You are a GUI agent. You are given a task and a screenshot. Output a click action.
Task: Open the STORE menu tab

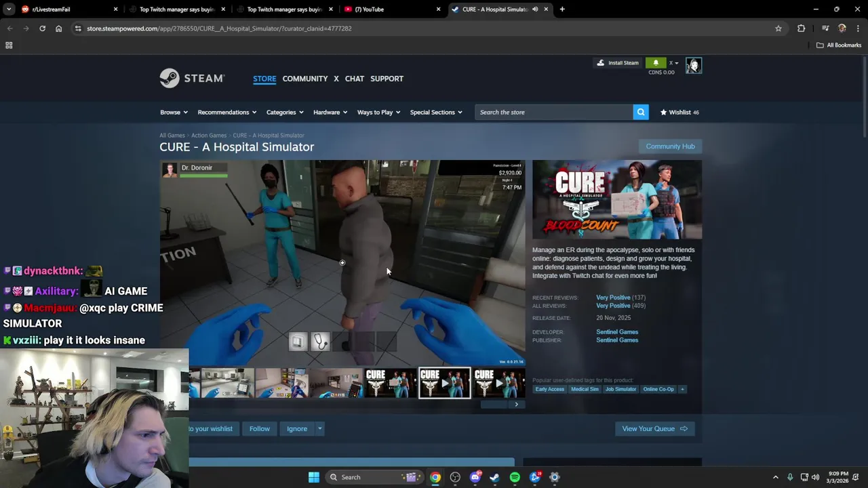tap(264, 79)
